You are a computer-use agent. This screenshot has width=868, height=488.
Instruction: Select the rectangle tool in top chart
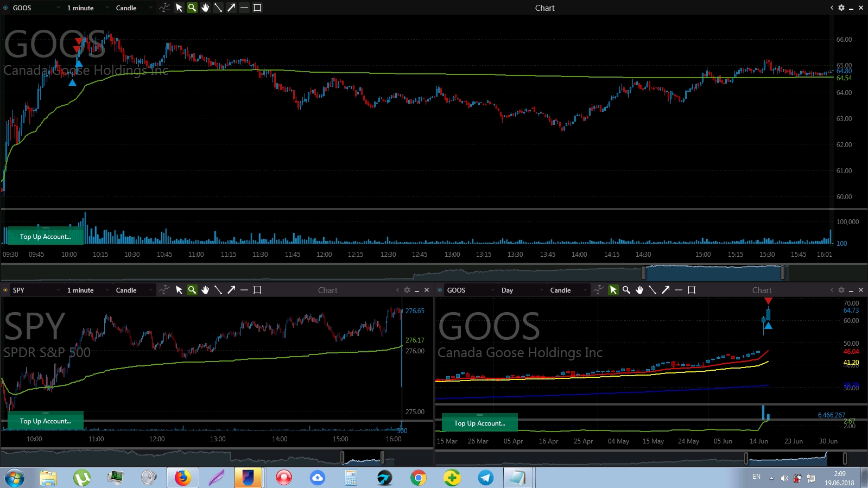point(257,8)
